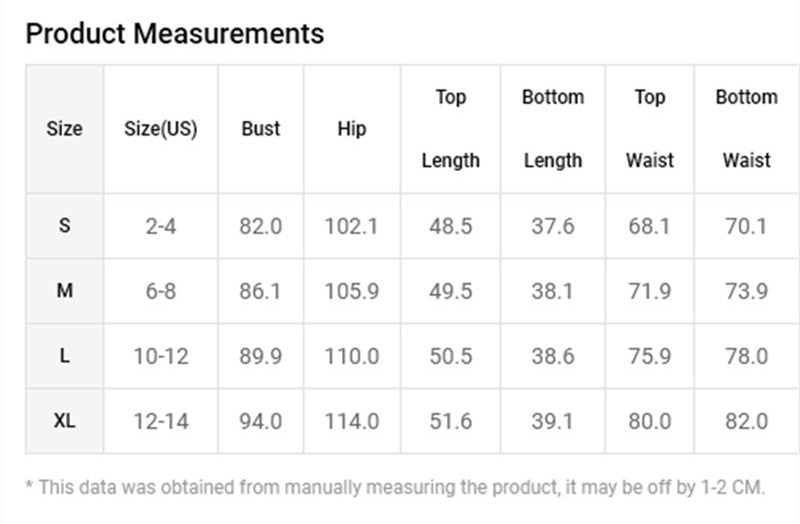Select the 82.0 bottom waist XL cell
Screen dimensions: 800x524
(x=746, y=421)
